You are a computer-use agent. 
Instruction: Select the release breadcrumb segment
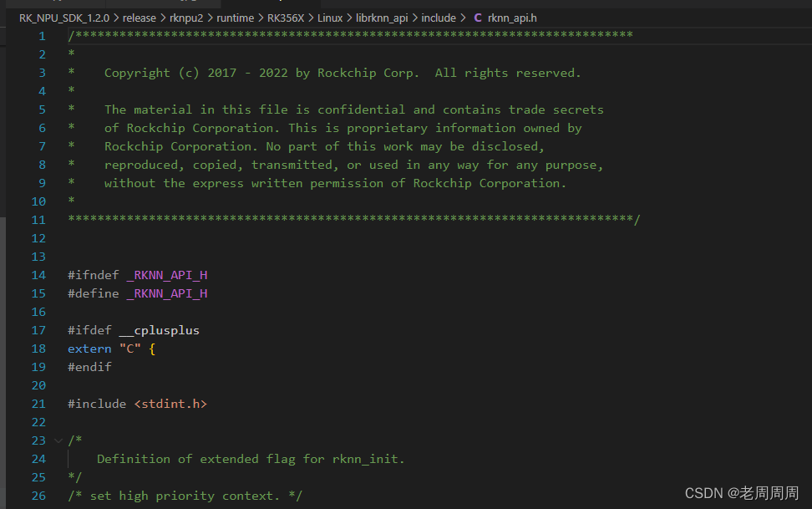pyautogui.click(x=140, y=18)
